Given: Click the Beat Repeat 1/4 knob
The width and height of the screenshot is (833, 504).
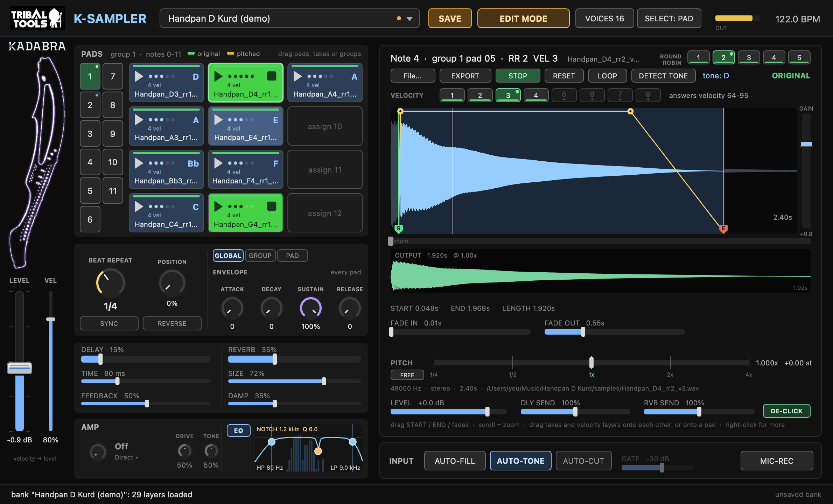Looking at the screenshot, I should point(110,283).
